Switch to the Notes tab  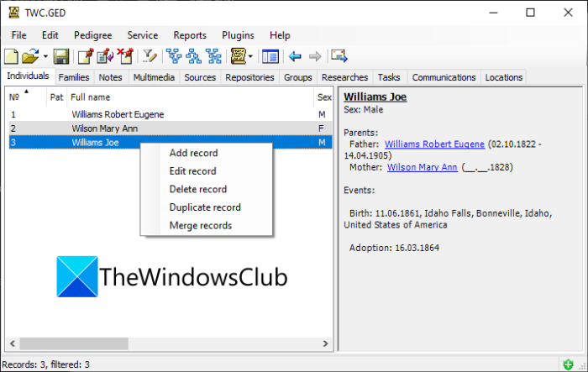110,77
